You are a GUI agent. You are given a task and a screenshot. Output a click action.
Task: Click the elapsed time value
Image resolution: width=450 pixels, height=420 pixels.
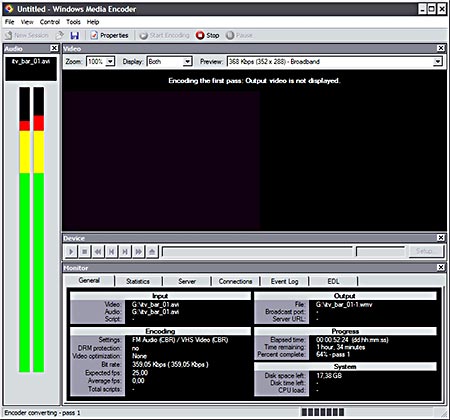(352, 340)
